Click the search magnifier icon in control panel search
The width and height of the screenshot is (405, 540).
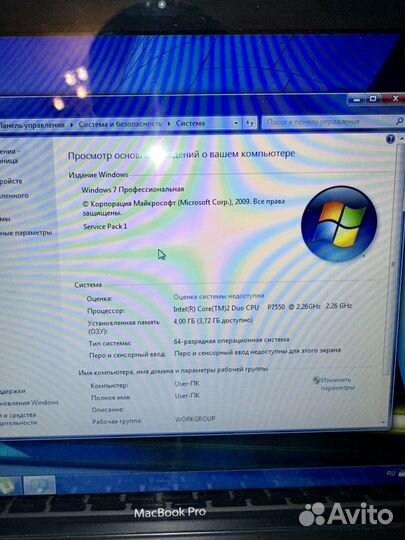(399, 121)
